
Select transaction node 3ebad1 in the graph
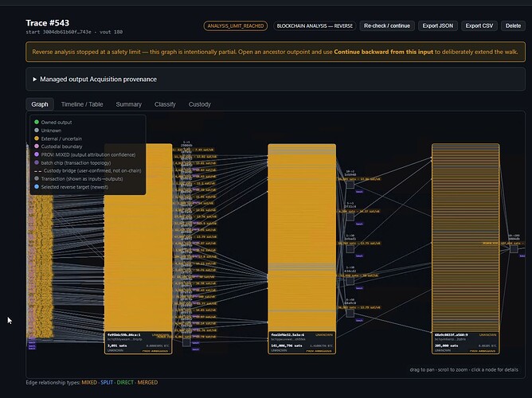pyautogui.click(x=350, y=249)
